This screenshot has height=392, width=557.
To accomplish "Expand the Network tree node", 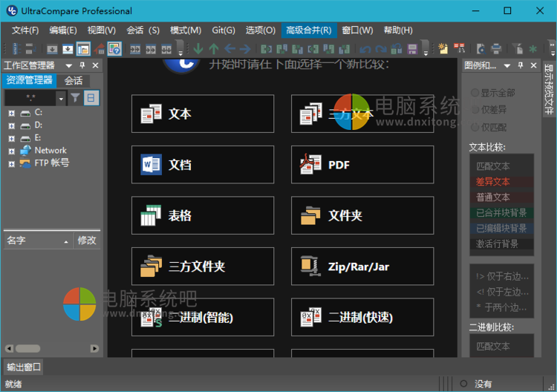I will (12, 151).
